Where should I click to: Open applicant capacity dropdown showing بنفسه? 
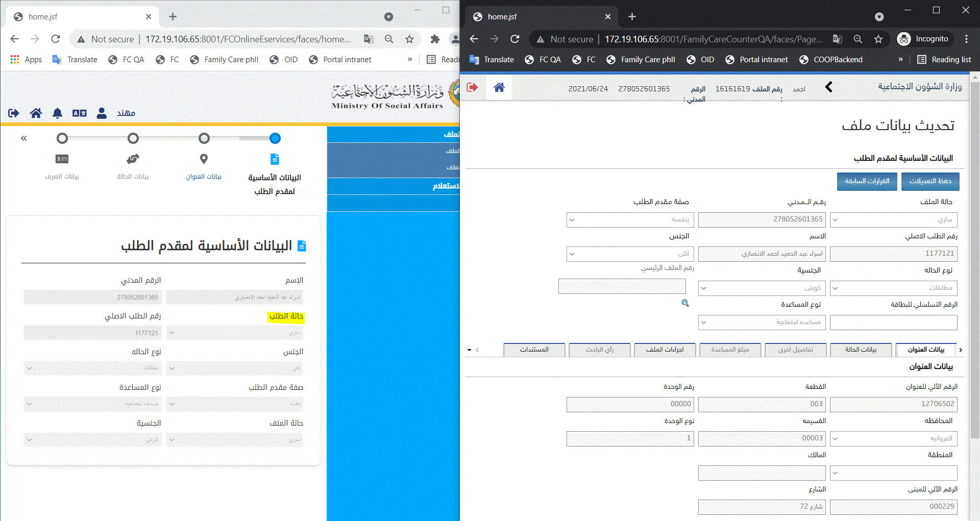[x=630, y=220]
